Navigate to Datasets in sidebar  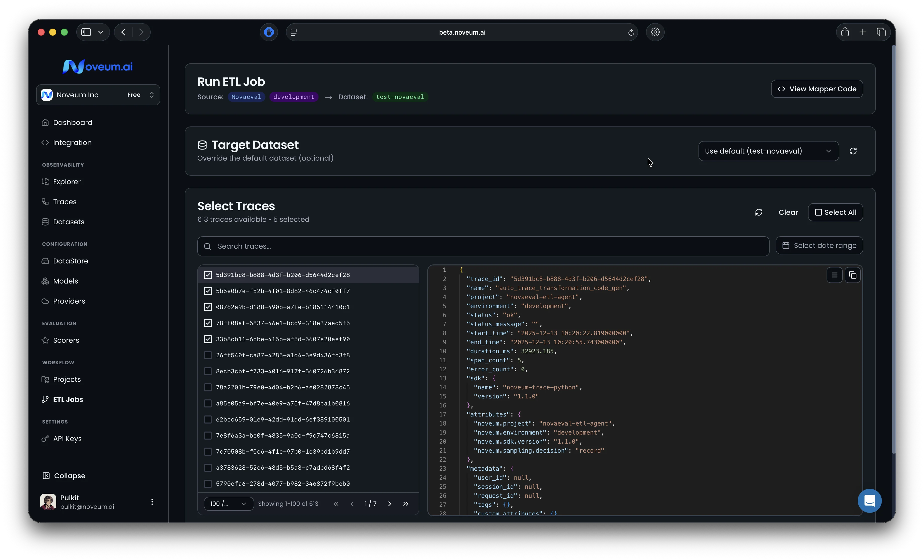[x=69, y=222]
